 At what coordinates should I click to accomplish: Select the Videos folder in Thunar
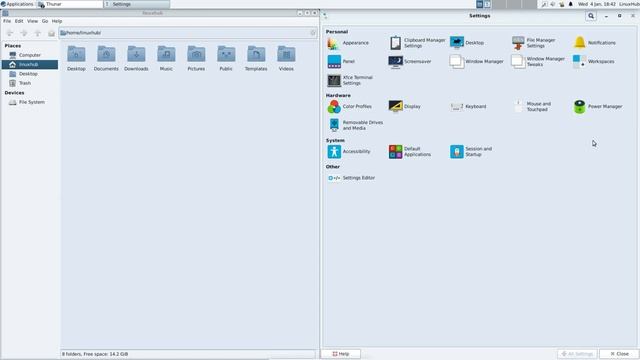click(x=286, y=58)
